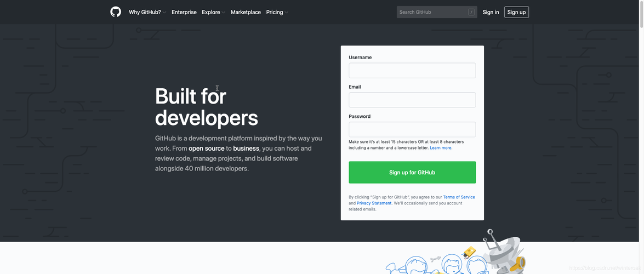Open the Privacy Statement link
Image resolution: width=644 pixels, height=274 pixels.
(374, 203)
